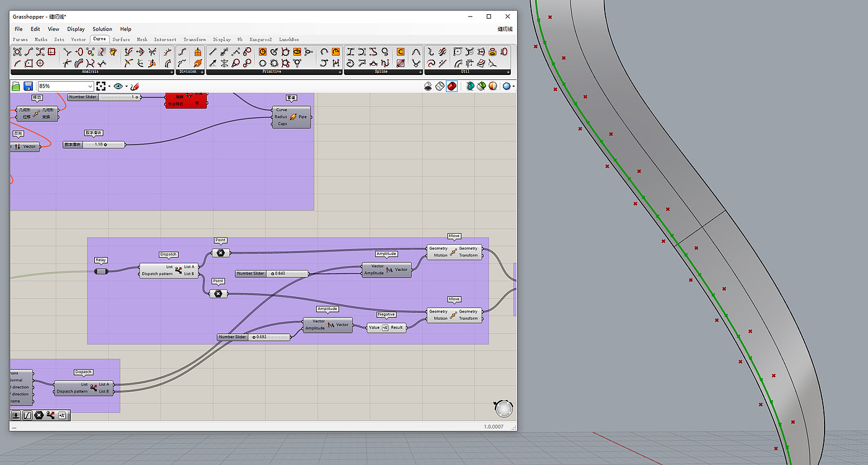Open the 85% zoom level dropdown
Image resolution: width=868 pixels, height=465 pixels.
tap(91, 86)
